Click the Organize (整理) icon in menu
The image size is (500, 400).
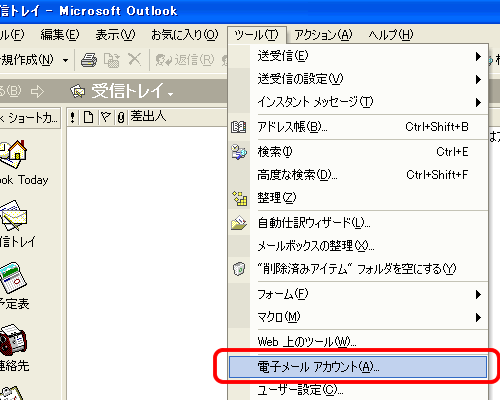click(x=239, y=198)
